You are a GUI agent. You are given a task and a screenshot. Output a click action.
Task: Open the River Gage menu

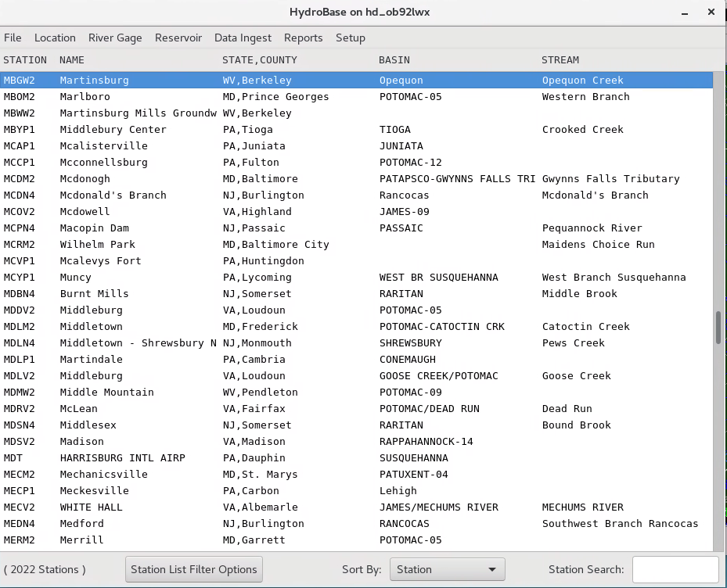tap(115, 38)
